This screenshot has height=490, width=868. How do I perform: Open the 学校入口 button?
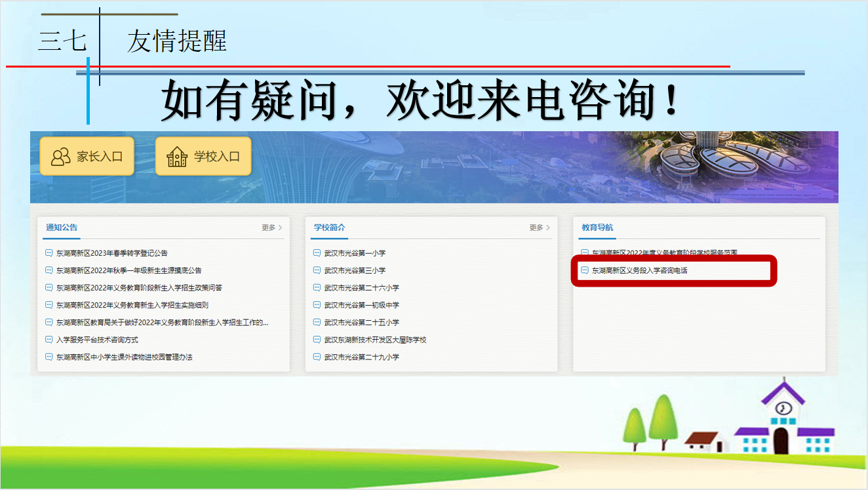point(203,157)
